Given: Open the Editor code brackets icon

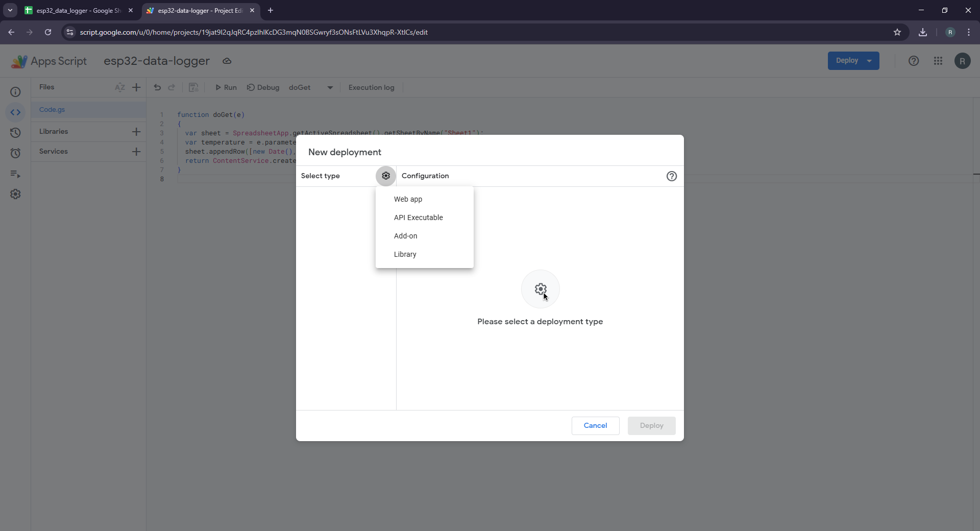Looking at the screenshot, I should (15, 112).
